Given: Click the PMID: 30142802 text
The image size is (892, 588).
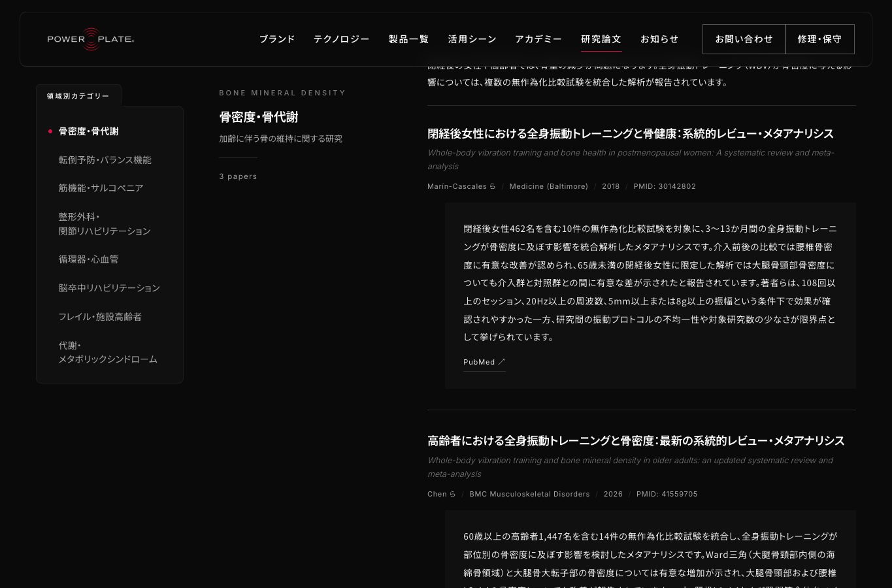Looking at the screenshot, I should 665,186.
